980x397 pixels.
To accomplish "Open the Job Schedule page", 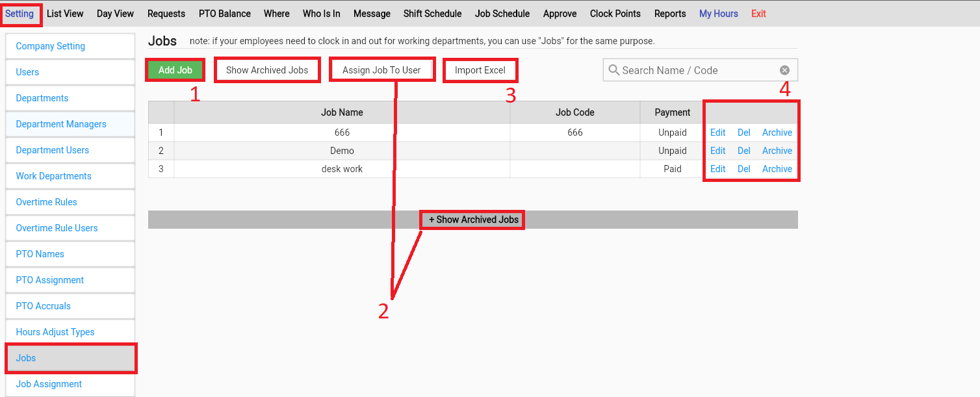I will coord(502,14).
